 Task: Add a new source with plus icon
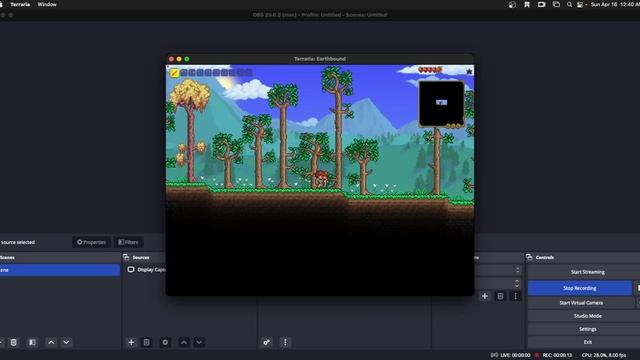131,342
